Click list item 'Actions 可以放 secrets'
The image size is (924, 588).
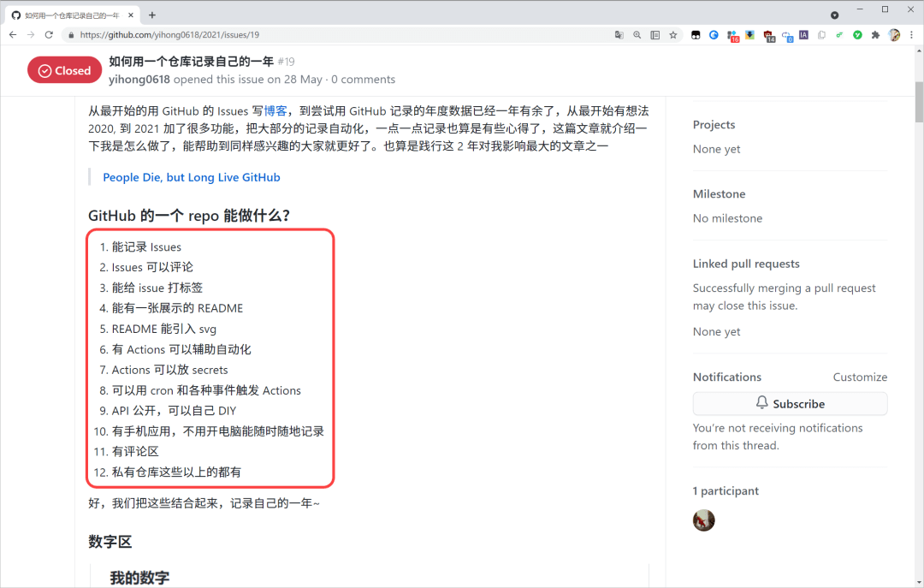(169, 370)
